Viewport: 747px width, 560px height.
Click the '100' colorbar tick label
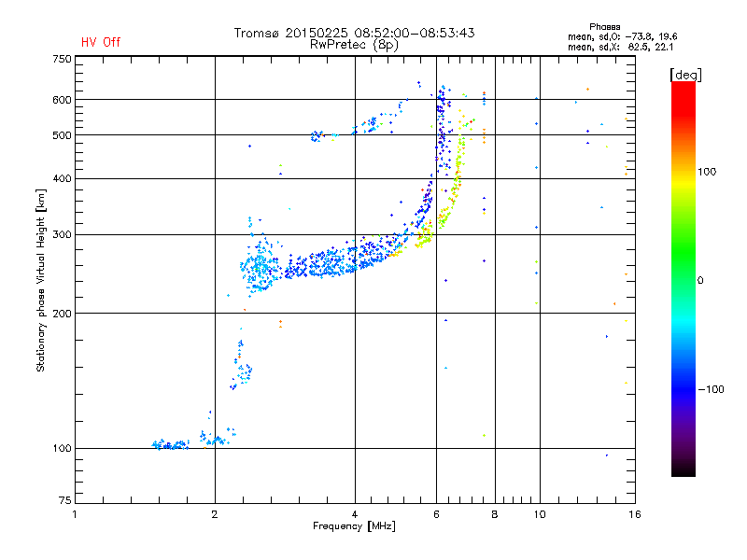[x=707, y=172]
